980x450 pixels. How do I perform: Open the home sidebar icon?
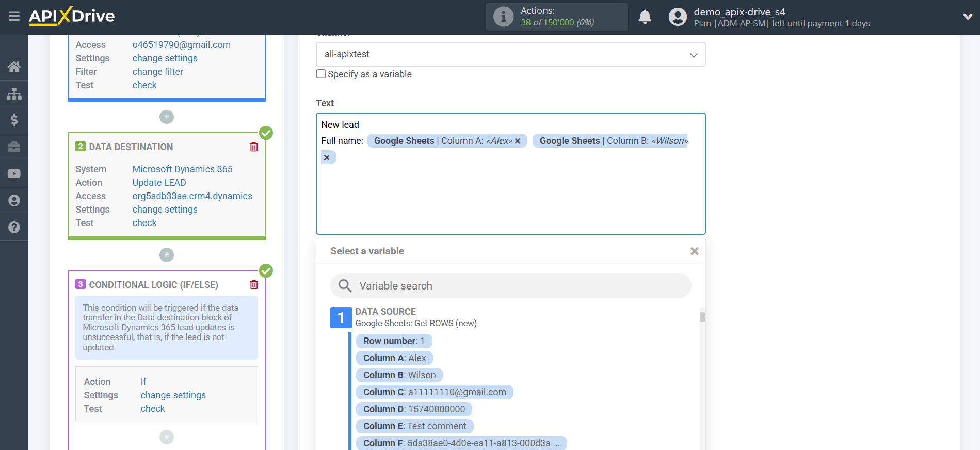[x=14, y=67]
